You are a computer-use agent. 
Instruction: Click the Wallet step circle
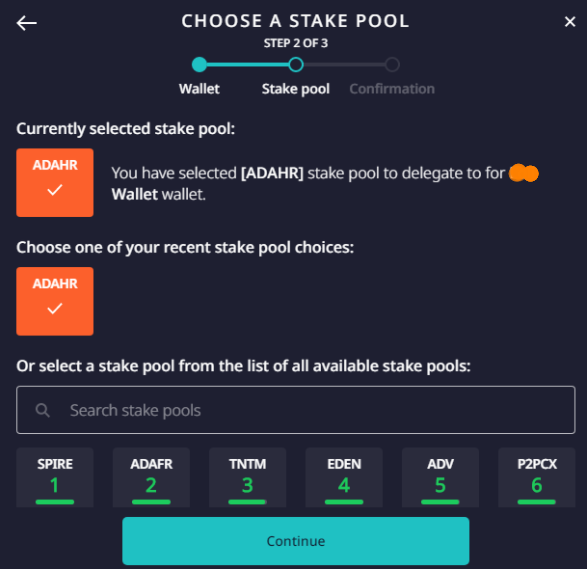(199, 64)
